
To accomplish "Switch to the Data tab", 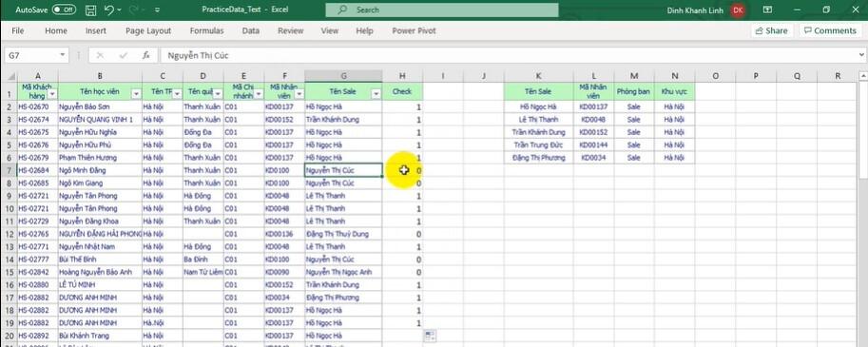I will [x=251, y=31].
